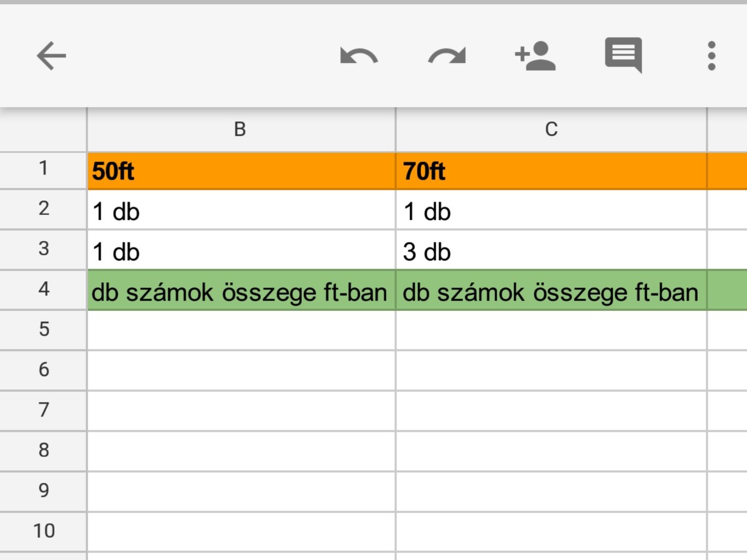The image size is (747, 560).
Task: Open the three-dot overflow menu
Action: tap(711, 56)
